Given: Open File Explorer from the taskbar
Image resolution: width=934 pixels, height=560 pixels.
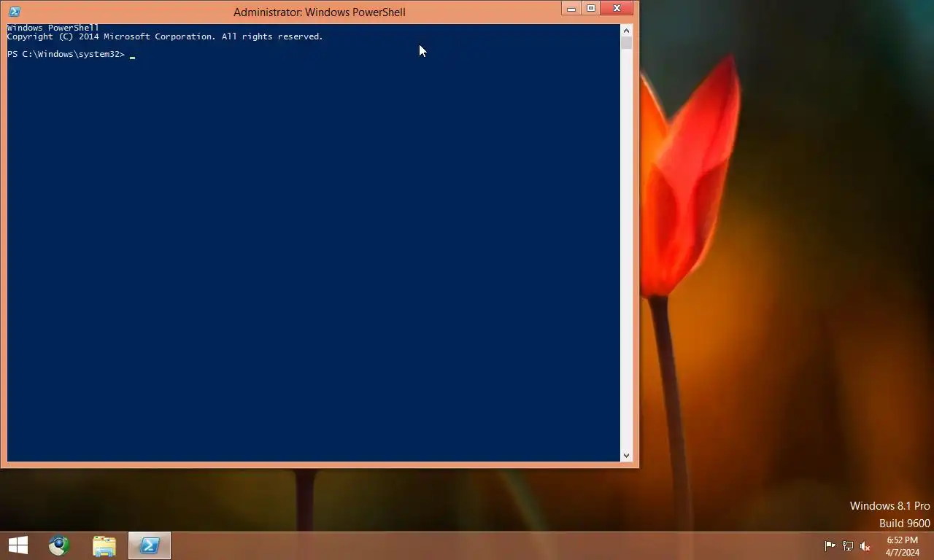Looking at the screenshot, I should (x=104, y=545).
